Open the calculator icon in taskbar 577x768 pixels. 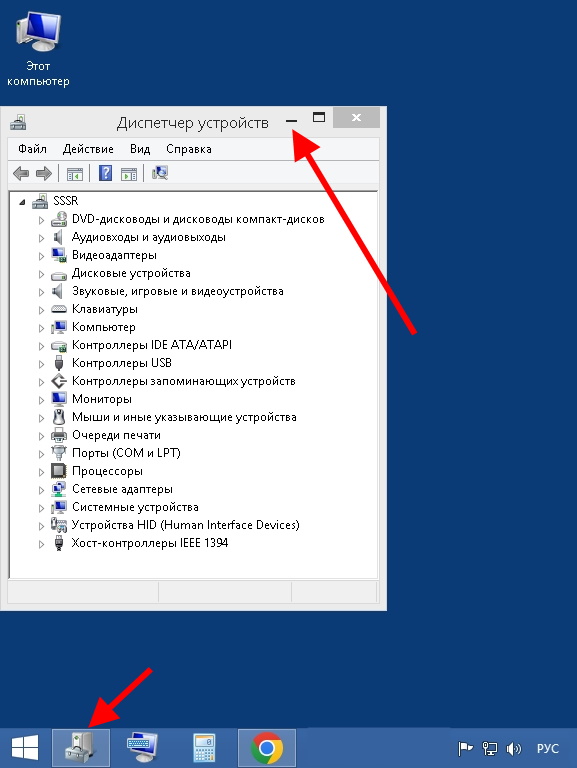click(204, 748)
